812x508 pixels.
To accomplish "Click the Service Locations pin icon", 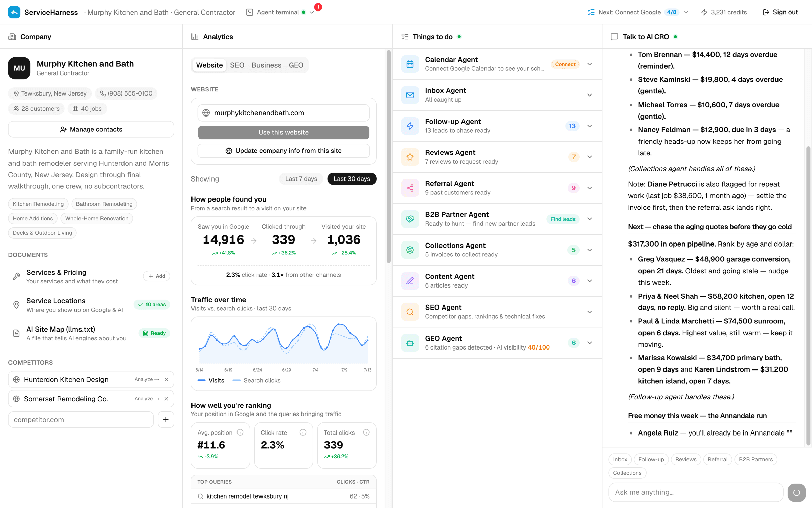I will point(16,305).
